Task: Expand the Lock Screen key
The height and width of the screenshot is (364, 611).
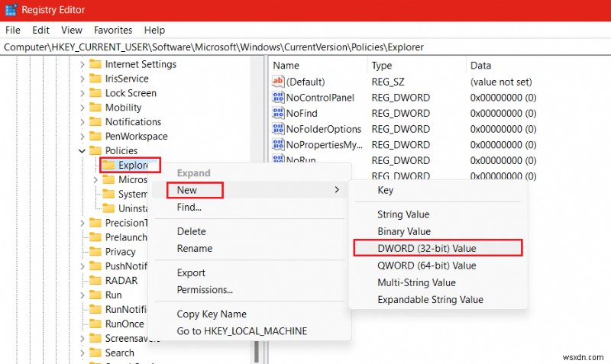Action: click(x=82, y=92)
